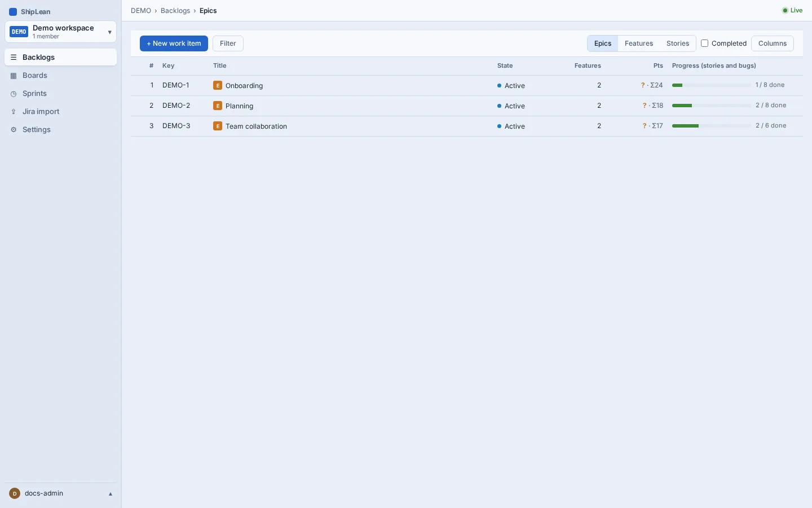Screen dimensions: 812x508
Task: Open the Planning epic title
Action: tap(240, 106)
